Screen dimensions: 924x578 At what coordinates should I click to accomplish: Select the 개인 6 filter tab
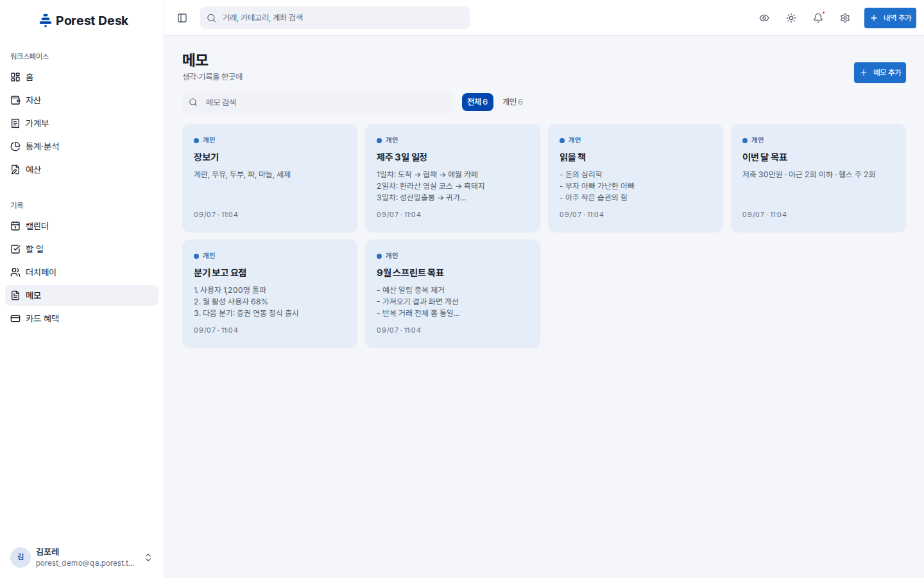[x=512, y=102]
